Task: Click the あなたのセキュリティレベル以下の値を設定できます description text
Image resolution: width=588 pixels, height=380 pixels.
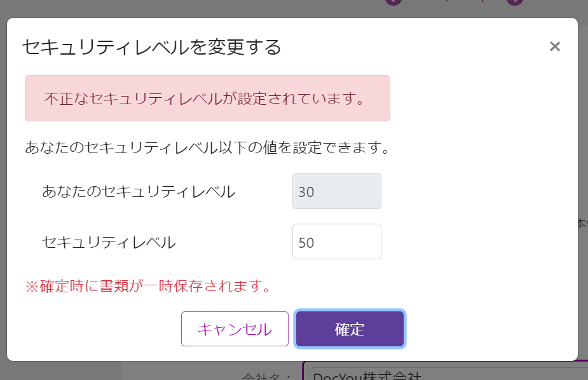Action: click(207, 149)
